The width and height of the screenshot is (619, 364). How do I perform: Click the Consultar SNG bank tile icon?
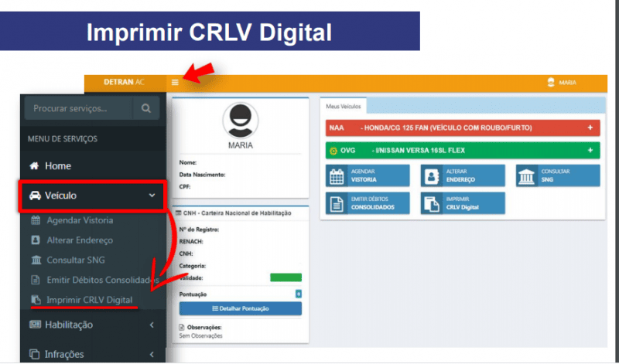click(526, 176)
